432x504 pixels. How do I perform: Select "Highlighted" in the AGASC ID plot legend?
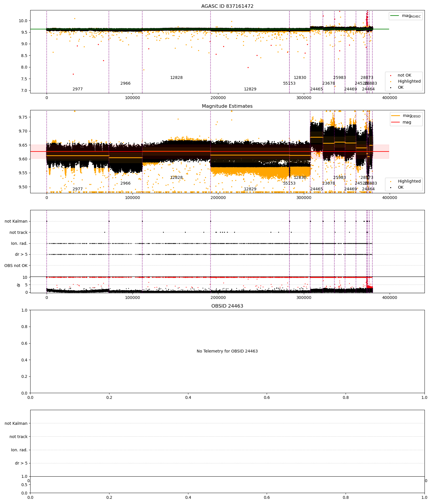tap(405, 82)
